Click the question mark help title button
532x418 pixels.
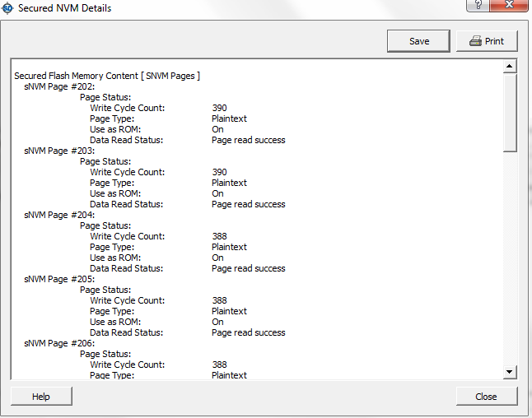click(477, 6)
